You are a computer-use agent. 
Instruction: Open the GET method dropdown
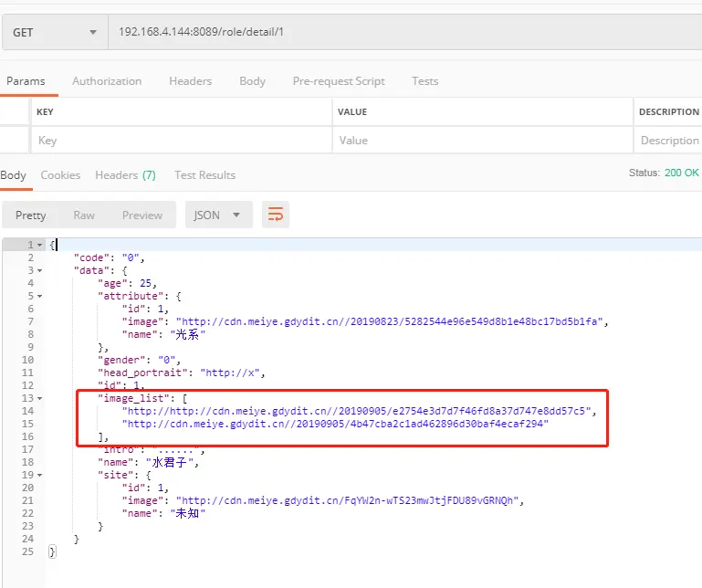[55, 32]
